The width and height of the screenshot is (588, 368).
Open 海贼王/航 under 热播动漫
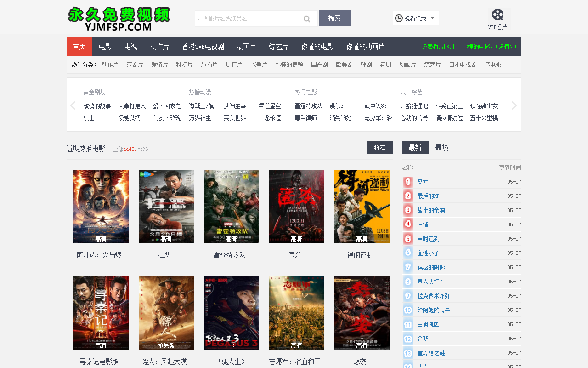point(202,106)
